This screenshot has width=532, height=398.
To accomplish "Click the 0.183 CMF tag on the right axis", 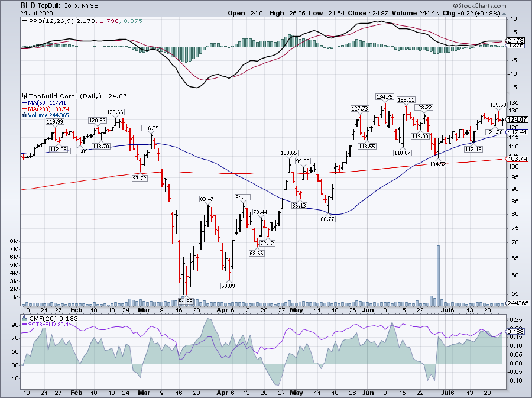I will click(515, 332).
